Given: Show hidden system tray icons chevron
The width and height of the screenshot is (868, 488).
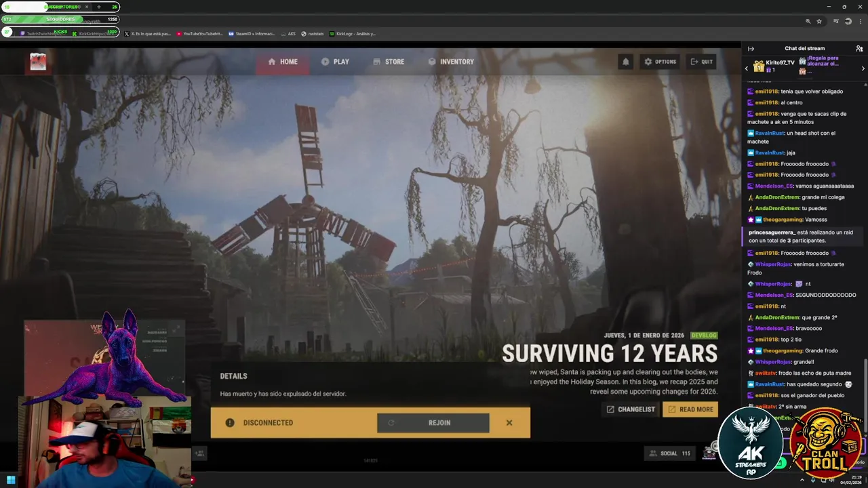Looking at the screenshot, I should pyautogui.click(x=802, y=481).
